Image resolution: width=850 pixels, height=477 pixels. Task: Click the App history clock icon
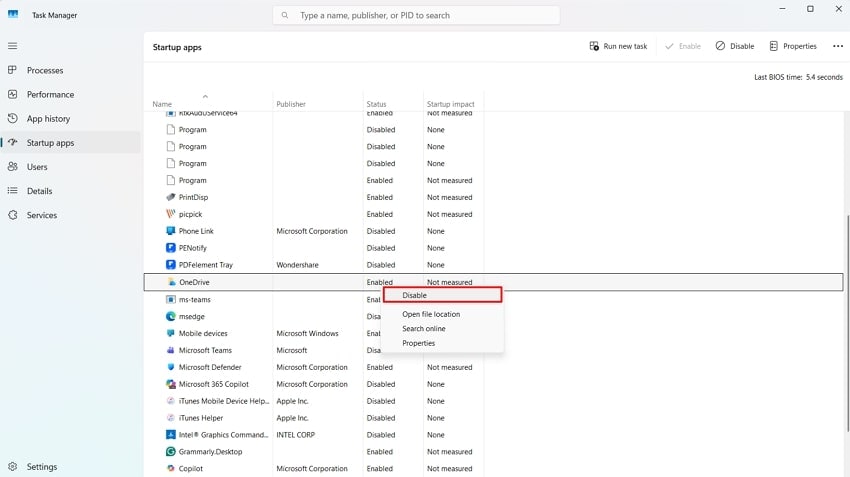[x=12, y=118]
